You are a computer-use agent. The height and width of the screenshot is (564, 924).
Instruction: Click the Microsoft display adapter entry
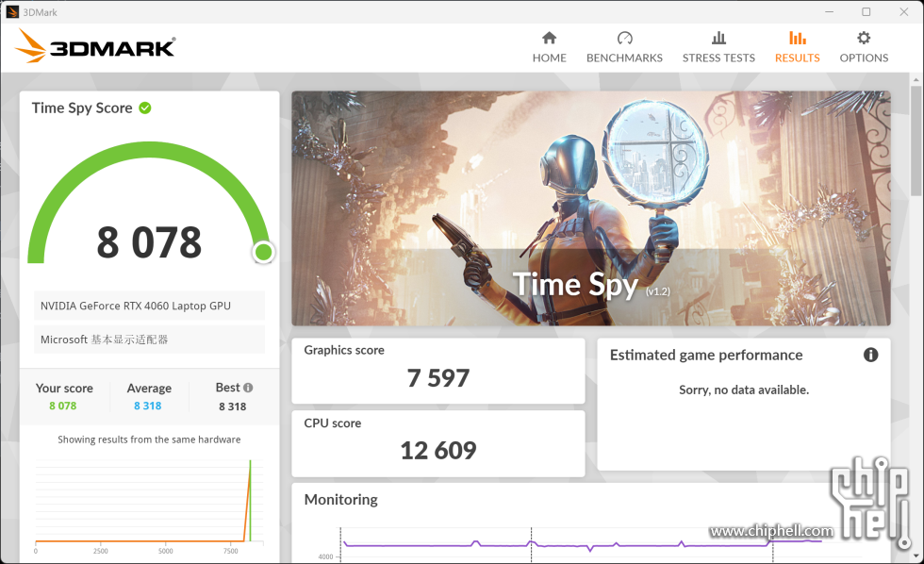pos(149,340)
